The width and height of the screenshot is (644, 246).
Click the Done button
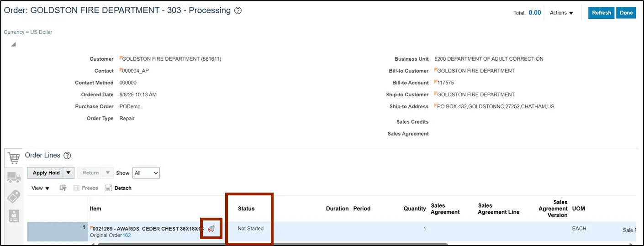tap(626, 13)
